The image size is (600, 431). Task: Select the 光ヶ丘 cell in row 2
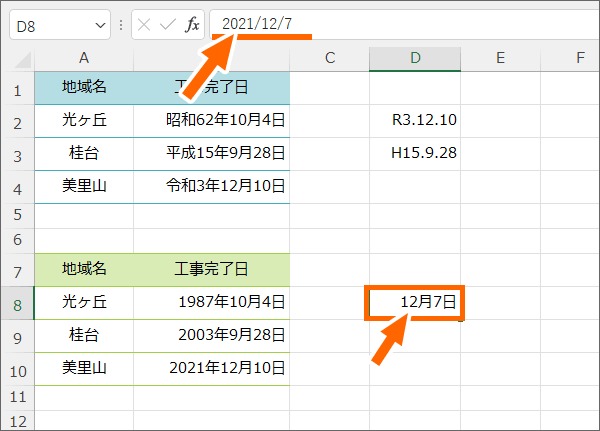84,121
